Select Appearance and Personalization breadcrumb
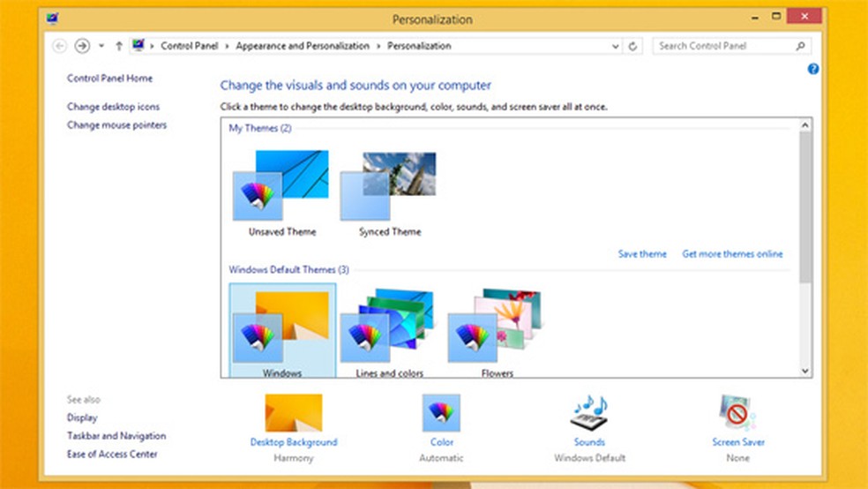 tap(303, 46)
